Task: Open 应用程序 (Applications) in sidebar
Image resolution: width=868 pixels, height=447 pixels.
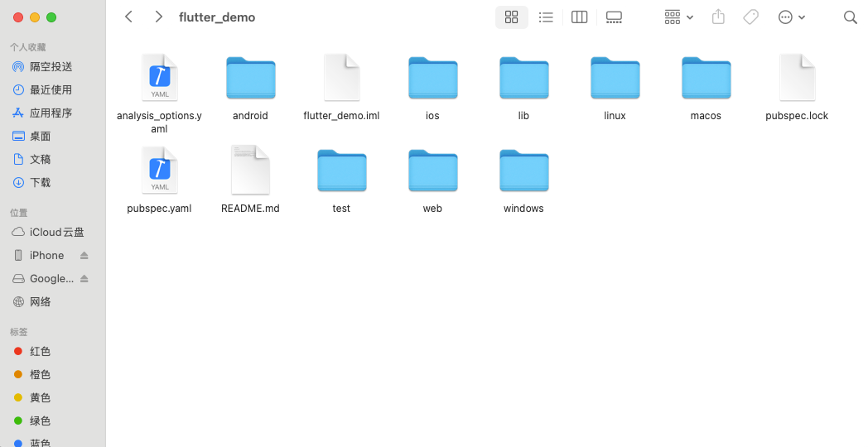Action: [x=51, y=113]
